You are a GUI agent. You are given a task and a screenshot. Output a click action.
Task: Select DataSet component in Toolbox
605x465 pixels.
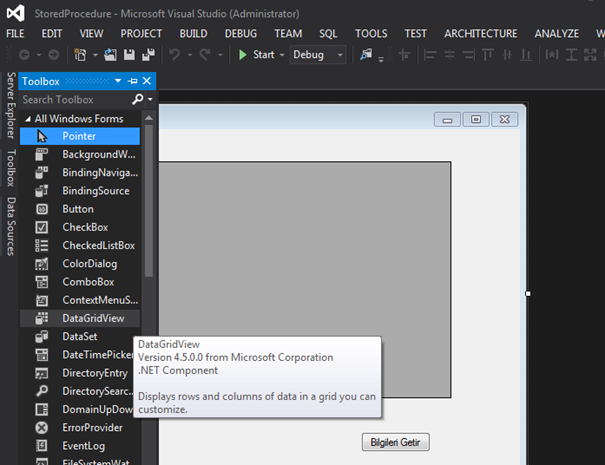pyautogui.click(x=80, y=336)
